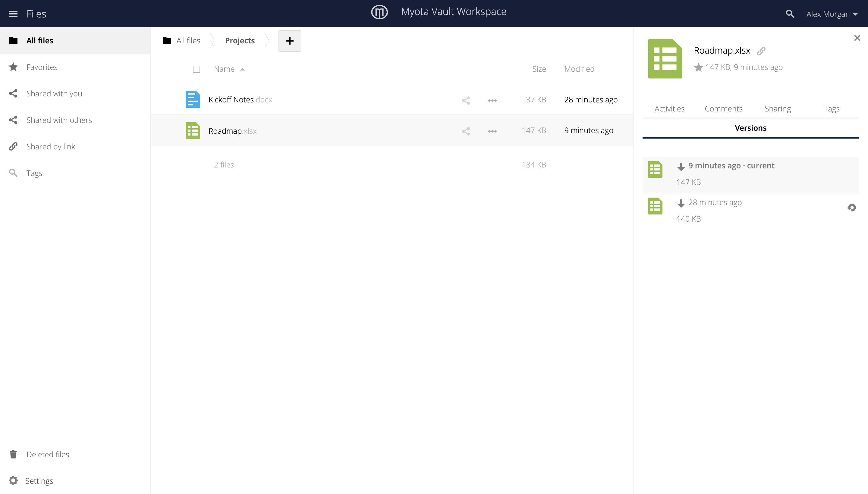Open the new file plus menu
The height and width of the screenshot is (494, 868).
click(290, 41)
